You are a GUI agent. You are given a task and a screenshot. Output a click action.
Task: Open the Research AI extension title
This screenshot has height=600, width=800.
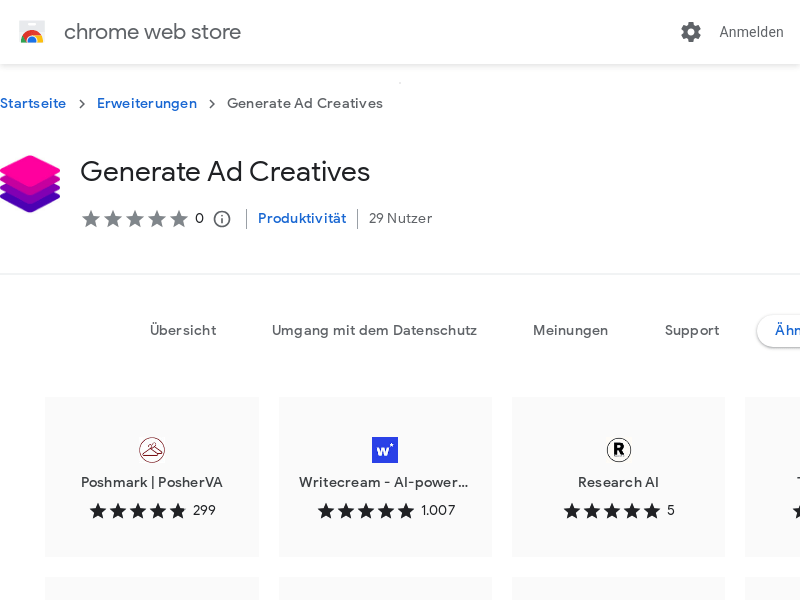(618, 482)
